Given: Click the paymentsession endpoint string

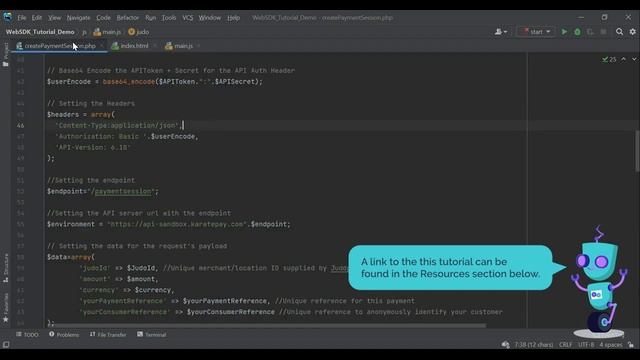Looking at the screenshot, I should tap(123, 191).
